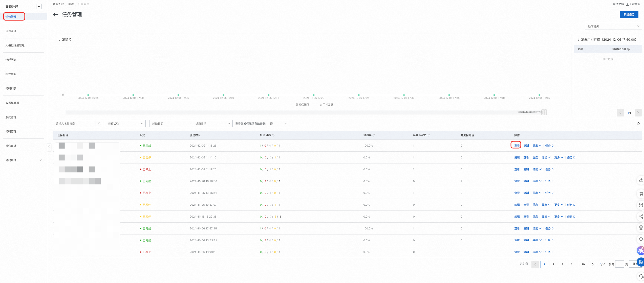Go to page 2 in pagination

(x=553, y=264)
